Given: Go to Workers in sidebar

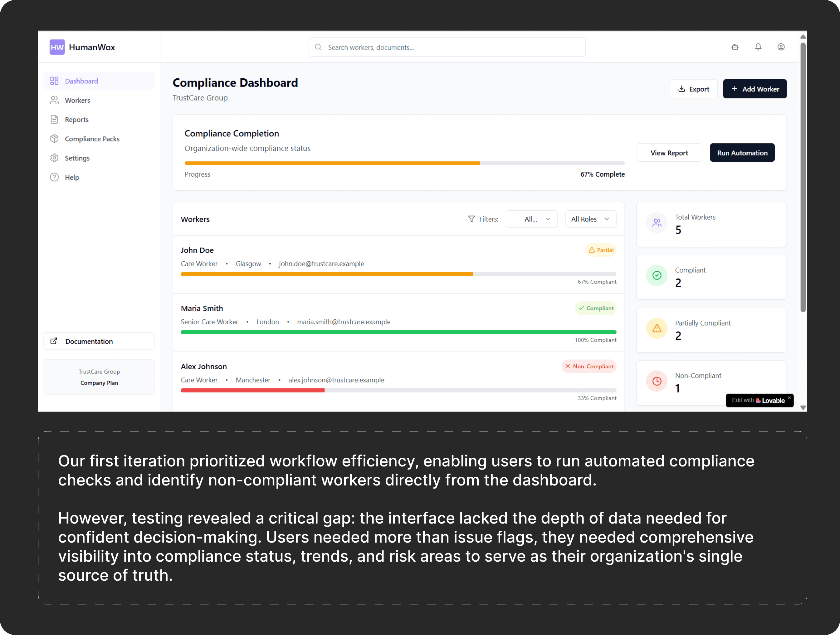Looking at the screenshot, I should 77,100.
